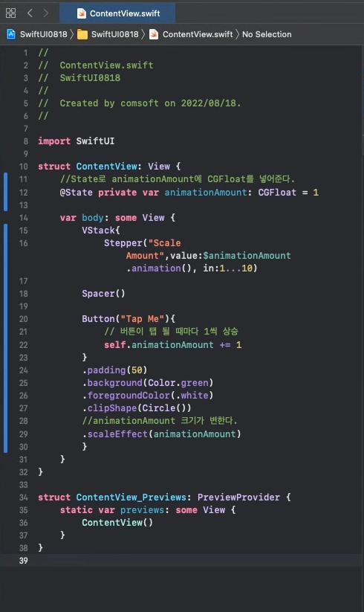The width and height of the screenshot is (364, 612).
Task: Select the ContentView.swift editor tab
Action: tap(117, 13)
